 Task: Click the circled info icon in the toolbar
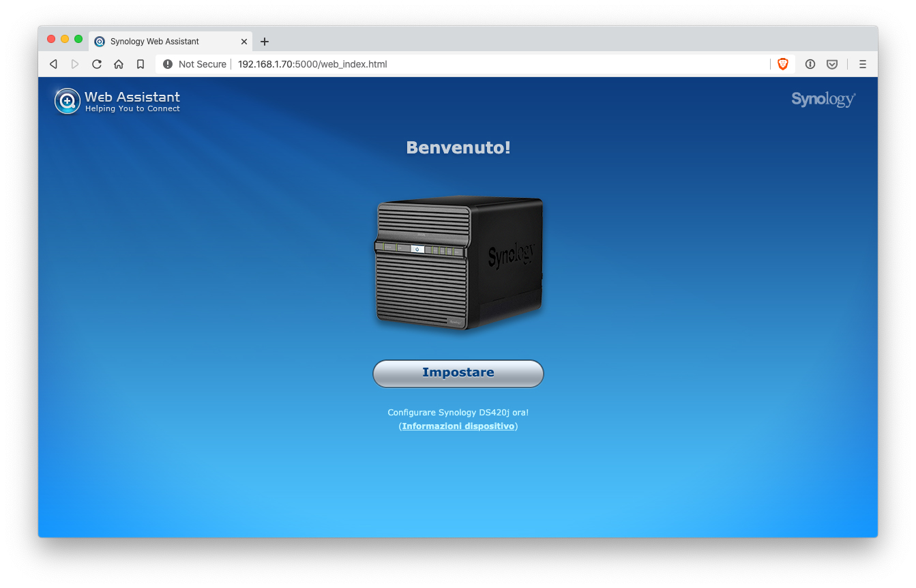click(x=810, y=64)
